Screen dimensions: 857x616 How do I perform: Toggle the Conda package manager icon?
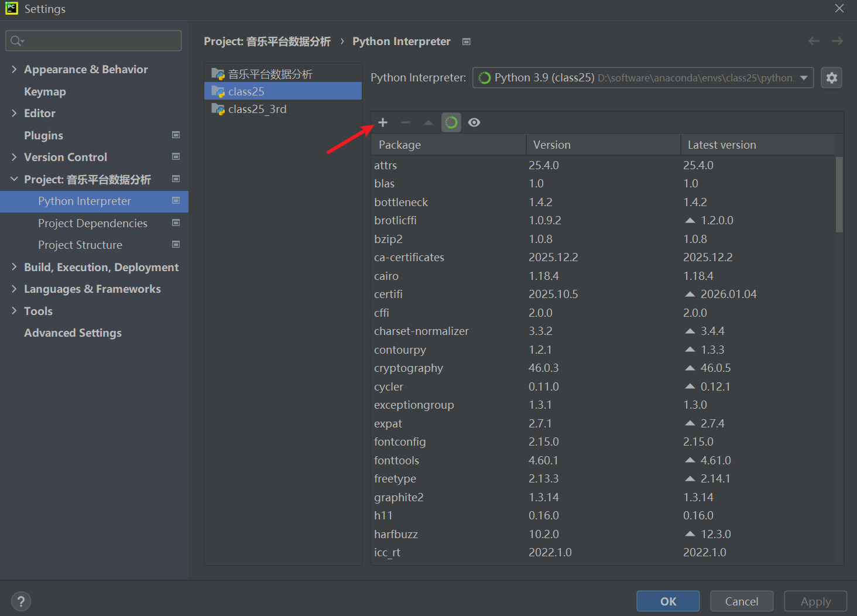tap(451, 122)
